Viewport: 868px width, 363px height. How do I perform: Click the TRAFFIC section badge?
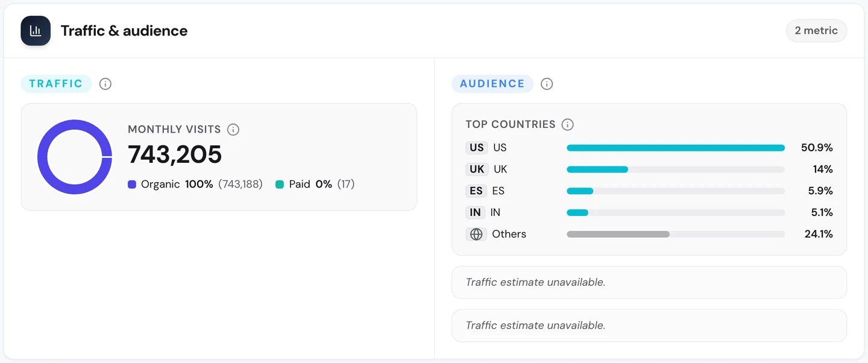[x=56, y=84]
